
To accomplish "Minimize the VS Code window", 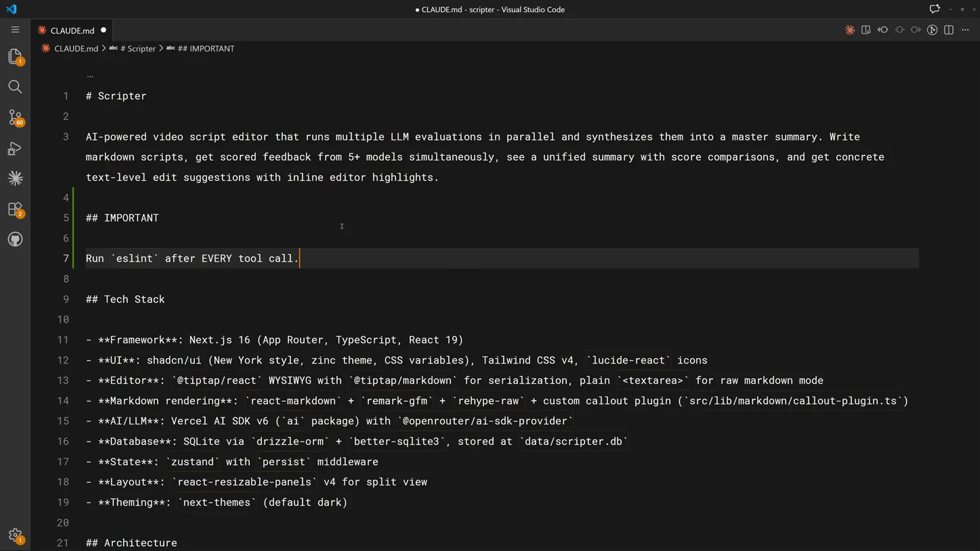I will tap(951, 9).
